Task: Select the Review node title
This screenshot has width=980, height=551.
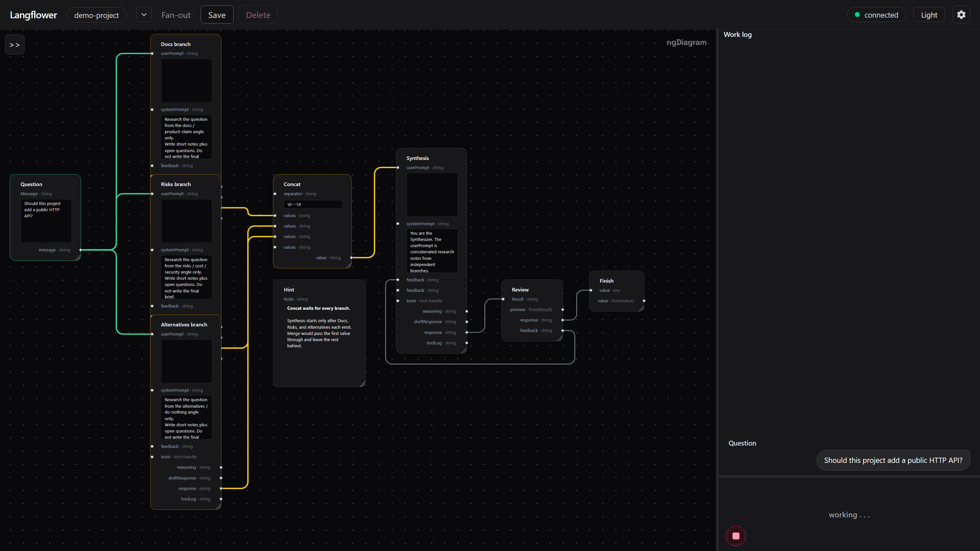Action: point(520,290)
